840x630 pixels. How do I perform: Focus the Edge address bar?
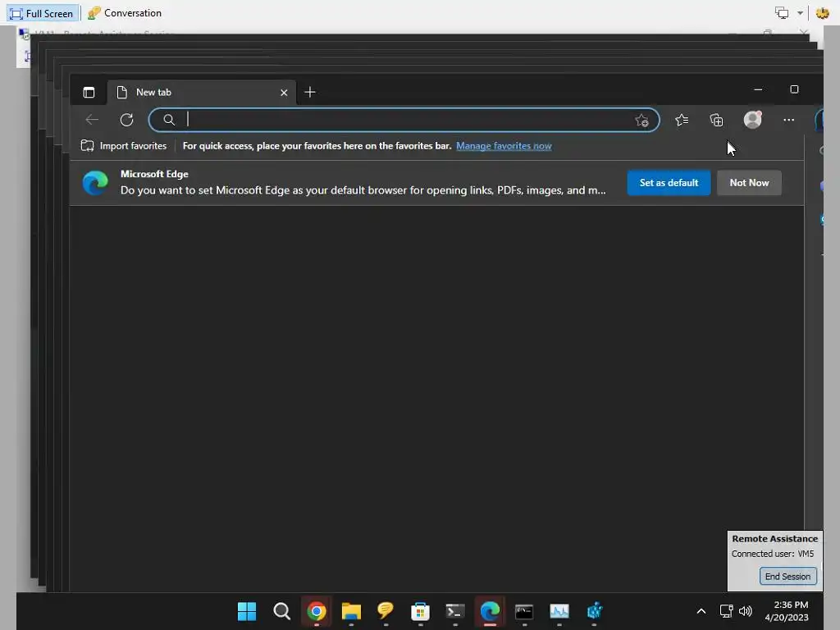coord(404,120)
